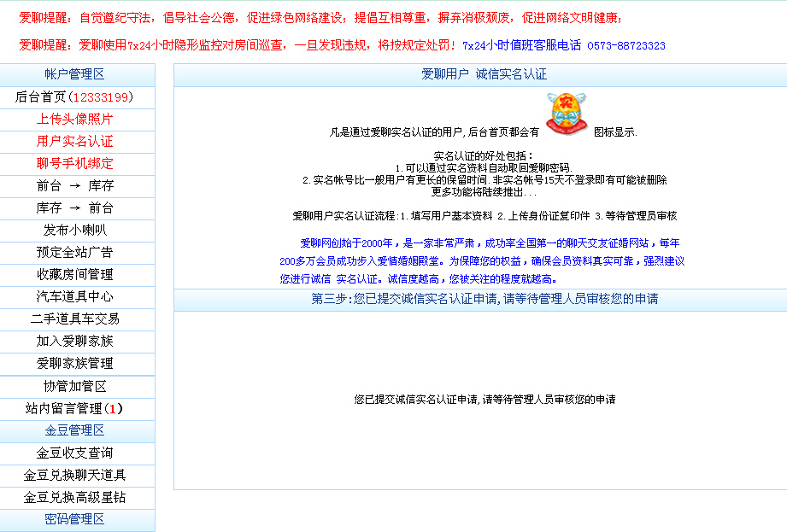787x532 pixels.
Task: Click 库存 → 前台 transfer link
Action: (x=74, y=208)
